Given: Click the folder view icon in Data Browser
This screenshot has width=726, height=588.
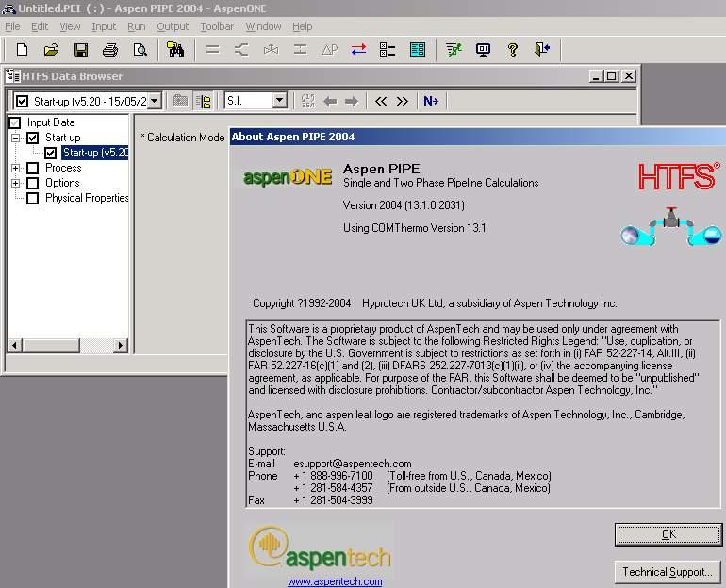Looking at the screenshot, I should point(180,101).
